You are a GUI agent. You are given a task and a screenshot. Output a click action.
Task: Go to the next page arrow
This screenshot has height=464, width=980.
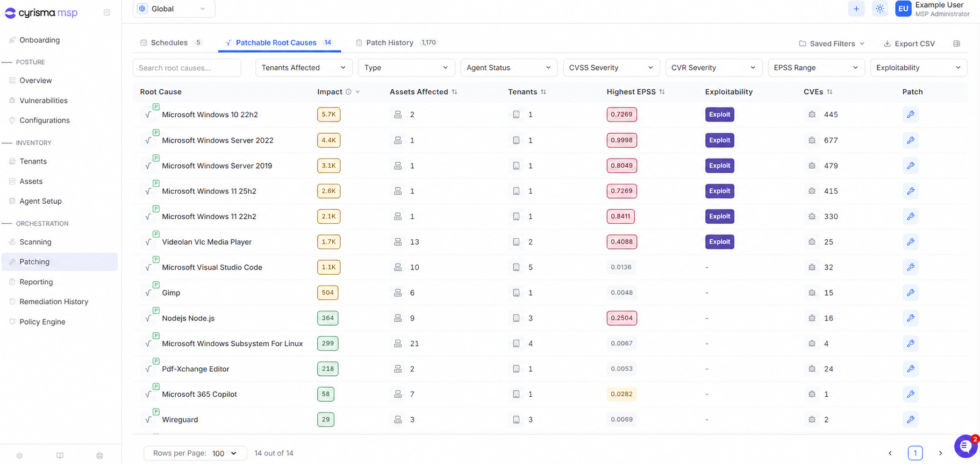940,453
